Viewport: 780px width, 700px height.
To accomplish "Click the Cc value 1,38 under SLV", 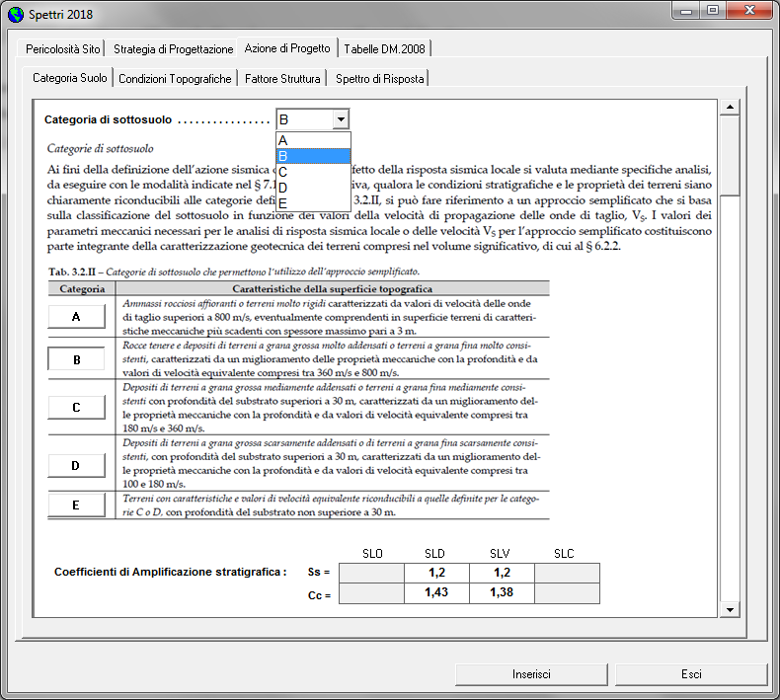I will tap(502, 593).
